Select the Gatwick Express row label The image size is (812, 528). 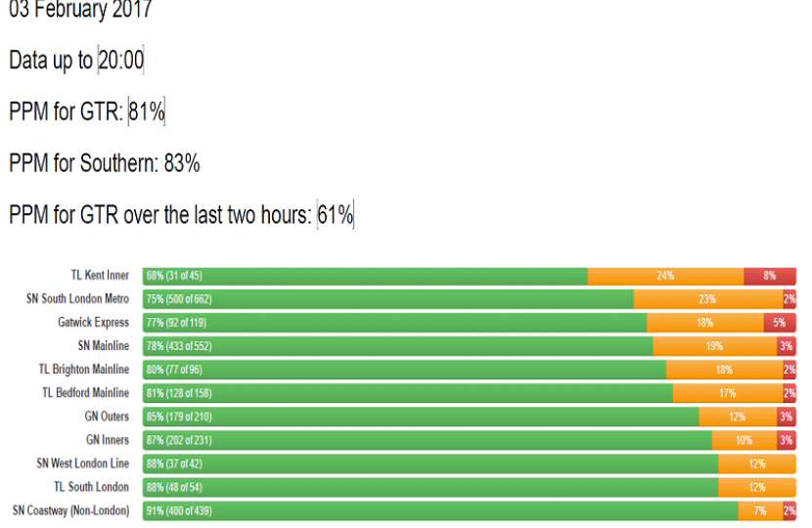click(x=93, y=323)
